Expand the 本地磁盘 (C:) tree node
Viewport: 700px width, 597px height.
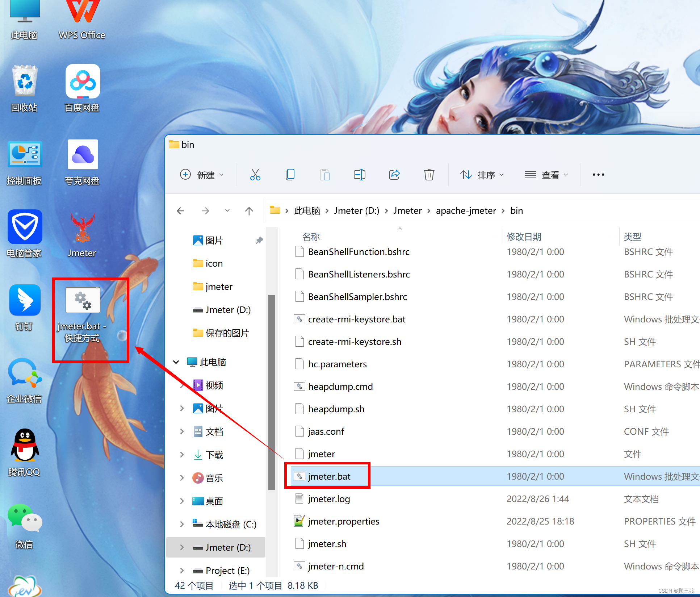182,524
